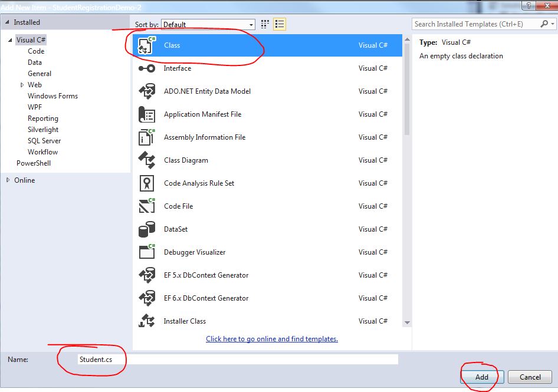Choose the ADO.NET Entity Data Model icon
The height and width of the screenshot is (392, 558).
click(x=146, y=91)
